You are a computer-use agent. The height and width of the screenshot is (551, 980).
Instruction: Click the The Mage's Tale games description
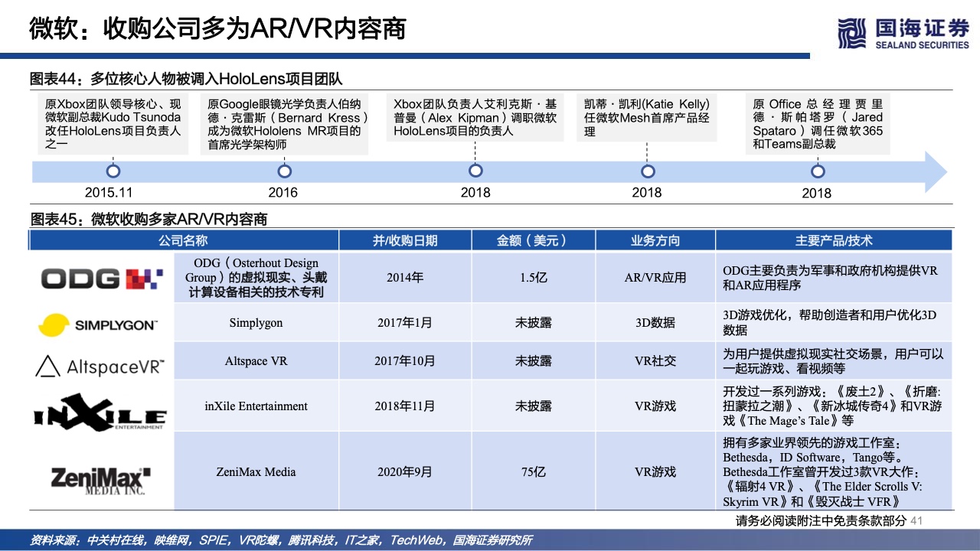pos(834,406)
